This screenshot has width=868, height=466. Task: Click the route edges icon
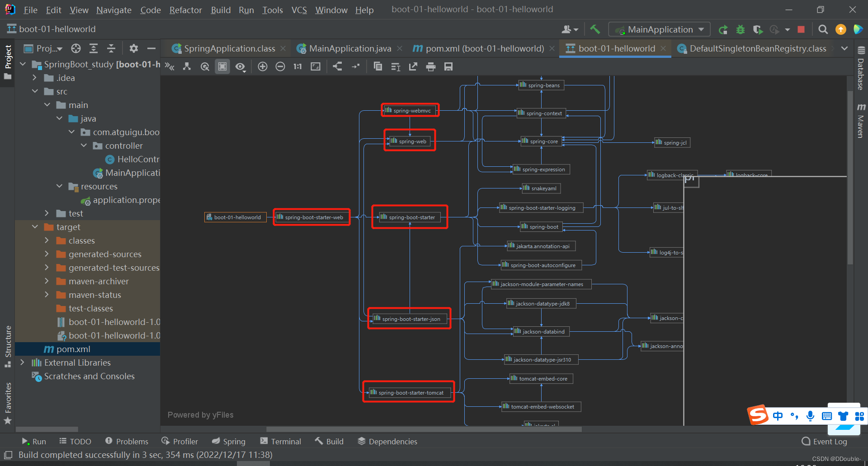tap(356, 66)
